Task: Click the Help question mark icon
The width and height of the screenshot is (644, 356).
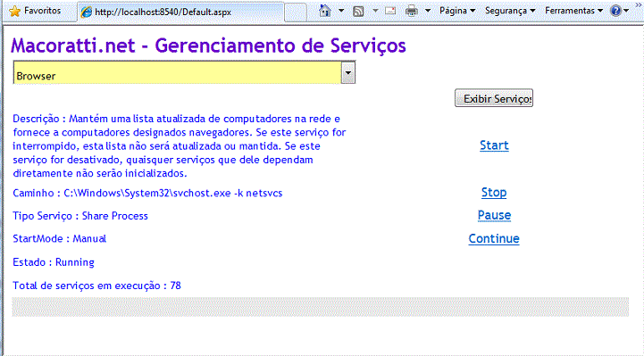Action: click(x=615, y=11)
